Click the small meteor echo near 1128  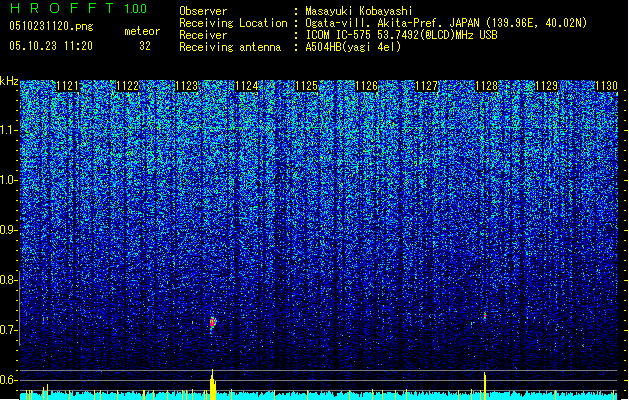pos(485,316)
